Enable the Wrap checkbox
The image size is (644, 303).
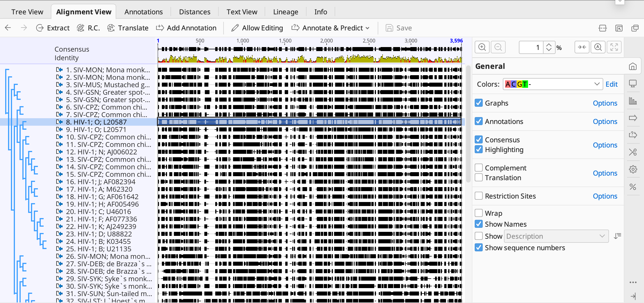[x=479, y=213]
